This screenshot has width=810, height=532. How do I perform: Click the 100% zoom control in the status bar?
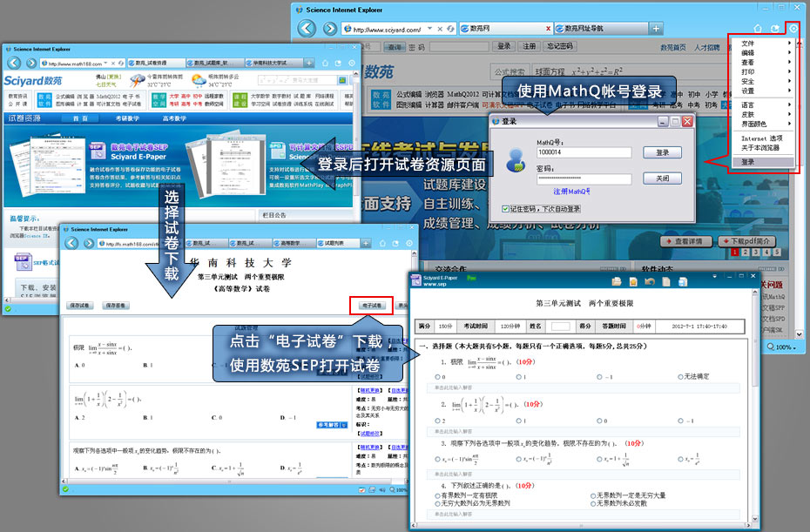pos(781,347)
